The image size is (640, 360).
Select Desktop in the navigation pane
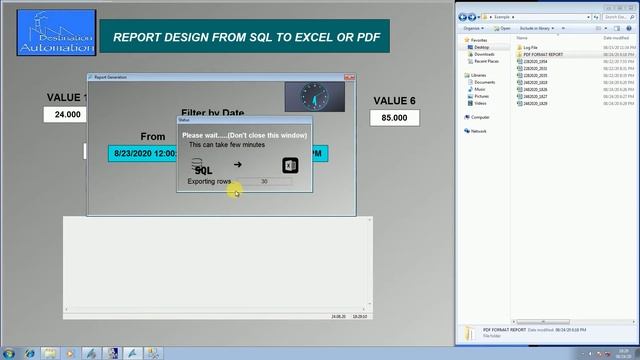pos(481,47)
